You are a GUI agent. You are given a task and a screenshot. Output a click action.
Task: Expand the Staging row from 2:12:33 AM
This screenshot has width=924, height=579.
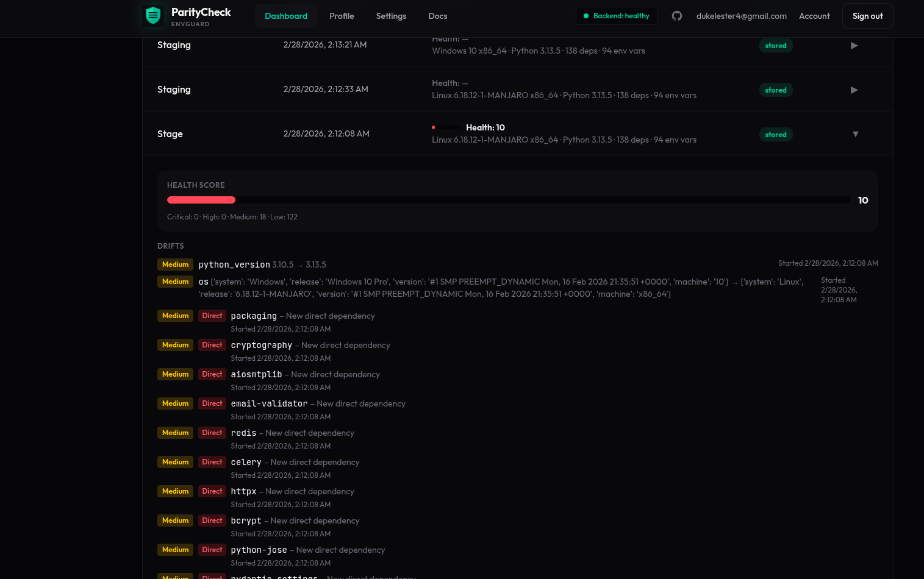pyautogui.click(x=854, y=90)
